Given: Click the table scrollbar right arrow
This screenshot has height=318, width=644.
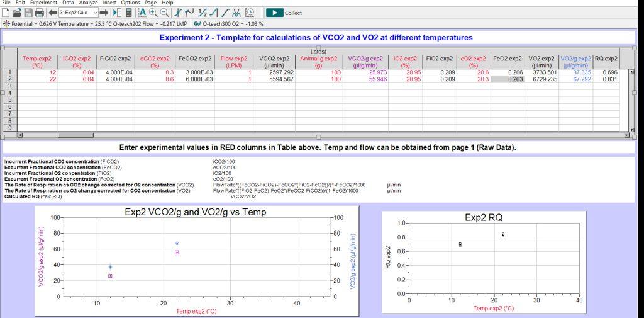Looking at the screenshot, I should (626, 135).
